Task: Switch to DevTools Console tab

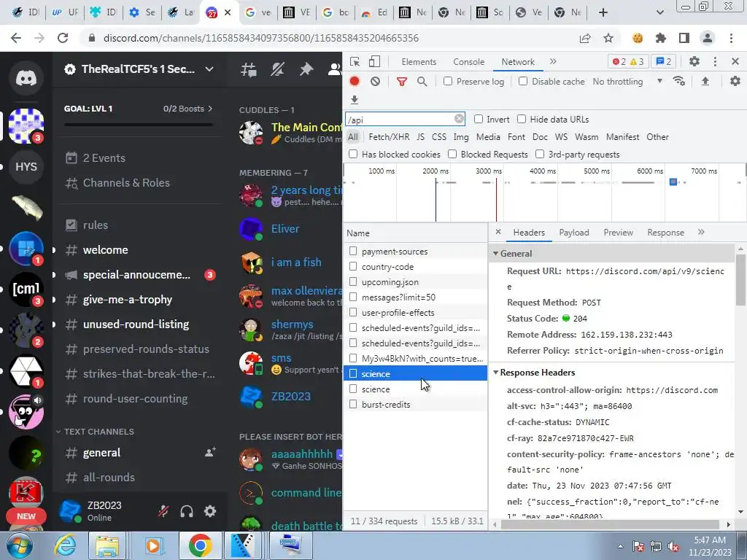Action: click(x=468, y=62)
